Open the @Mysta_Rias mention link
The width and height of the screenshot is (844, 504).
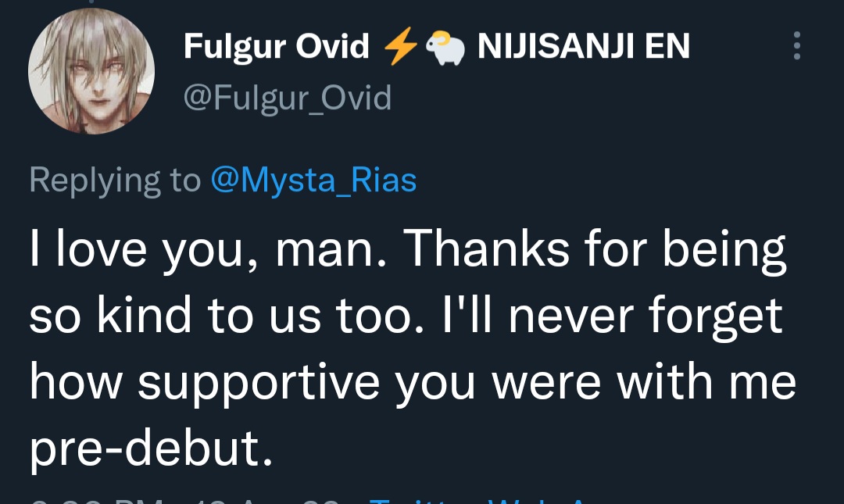click(x=313, y=181)
